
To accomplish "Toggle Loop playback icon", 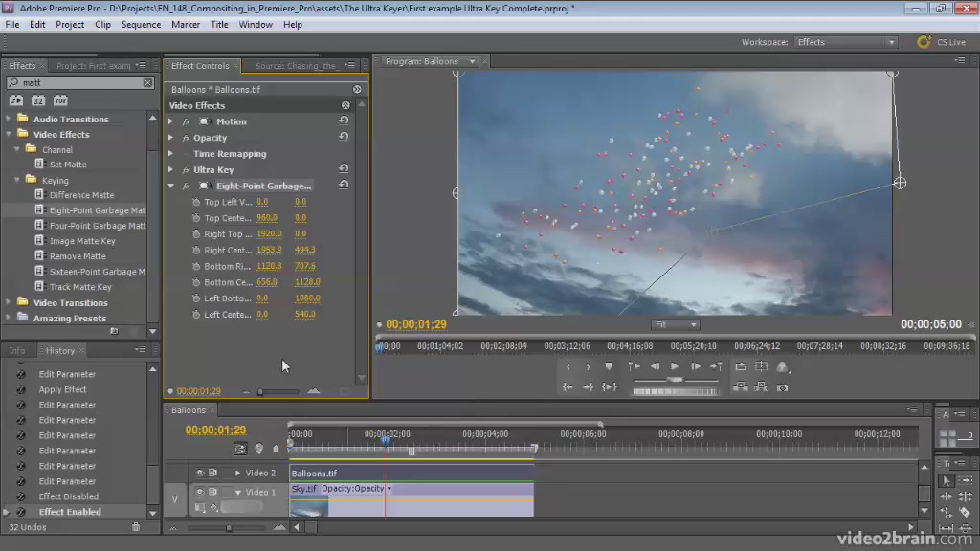I will (741, 366).
